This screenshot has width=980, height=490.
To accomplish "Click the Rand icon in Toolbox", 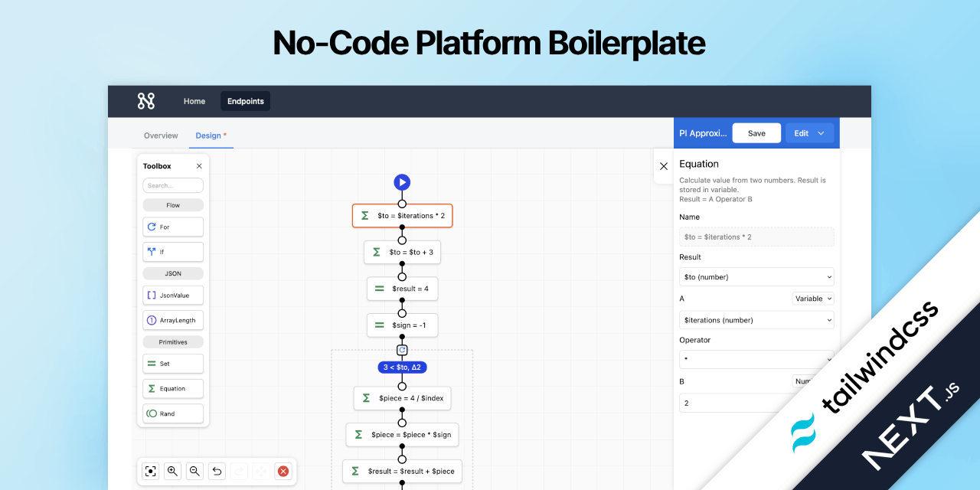I will pyautogui.click(x=152, y=413).
